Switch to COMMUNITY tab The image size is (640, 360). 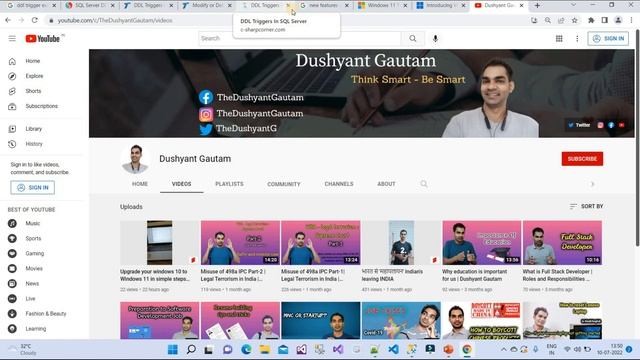click(x=284, y=184)
